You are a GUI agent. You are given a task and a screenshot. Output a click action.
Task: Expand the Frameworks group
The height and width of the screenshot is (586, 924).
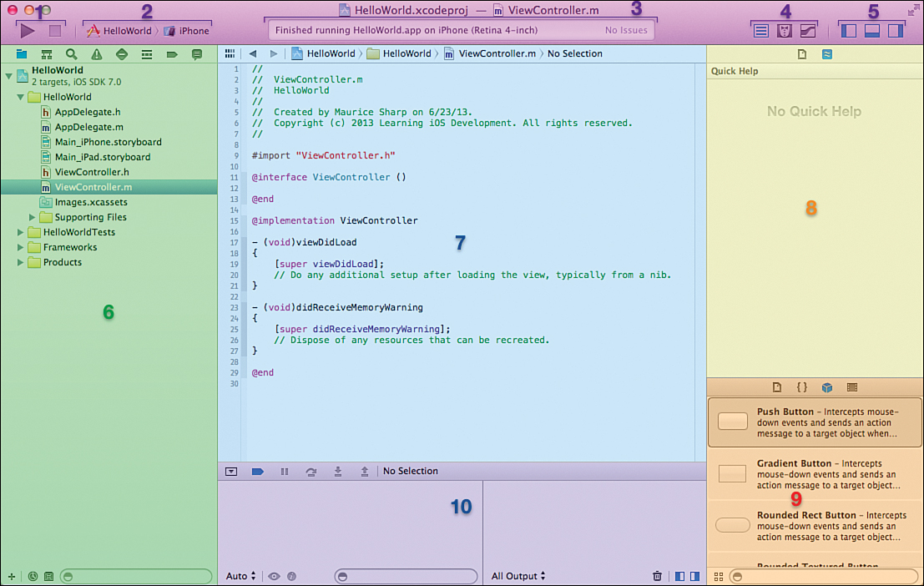coord(20,248)
